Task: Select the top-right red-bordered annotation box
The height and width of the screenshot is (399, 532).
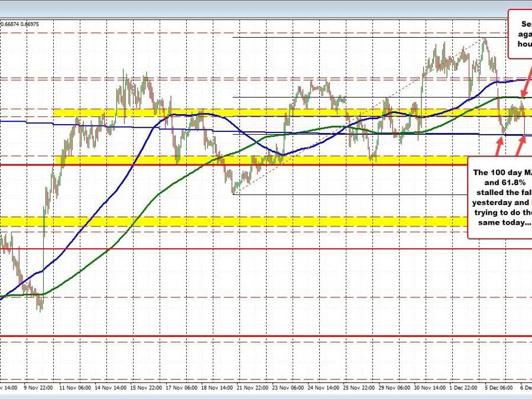Action: pyautogui.click(x=520, y=34)
